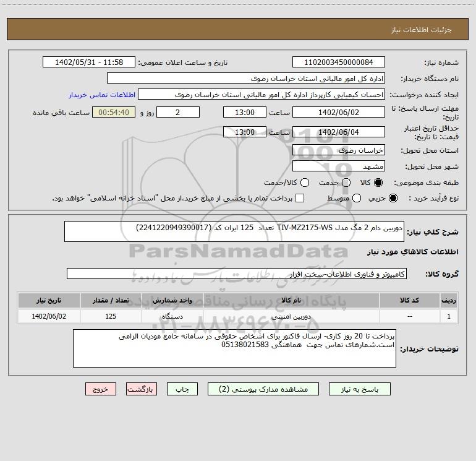
Task: Click the price validity hour 13:00 field
Action: pos(245,132)
